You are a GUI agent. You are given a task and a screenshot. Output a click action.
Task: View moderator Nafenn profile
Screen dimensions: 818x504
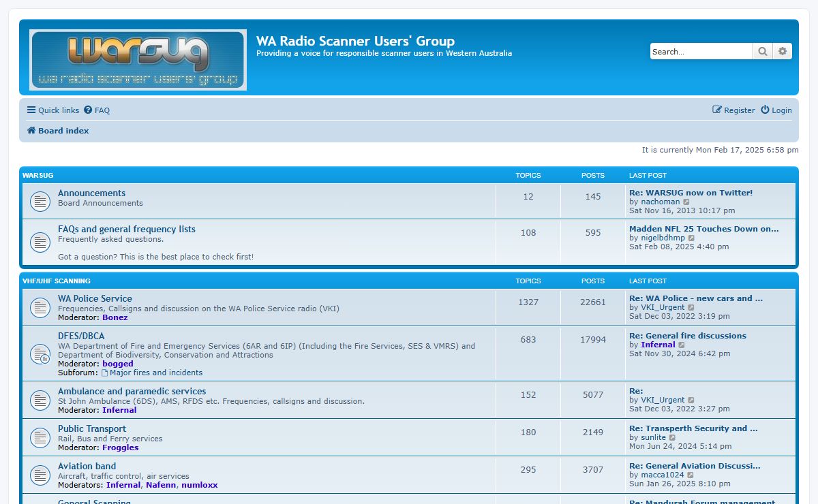click(x=161, y=485)
